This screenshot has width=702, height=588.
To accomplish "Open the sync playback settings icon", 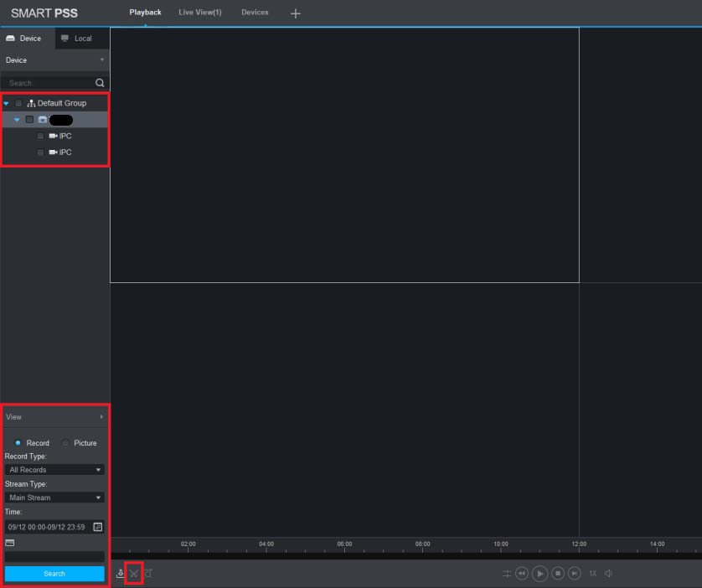I will tap(506, 573).
